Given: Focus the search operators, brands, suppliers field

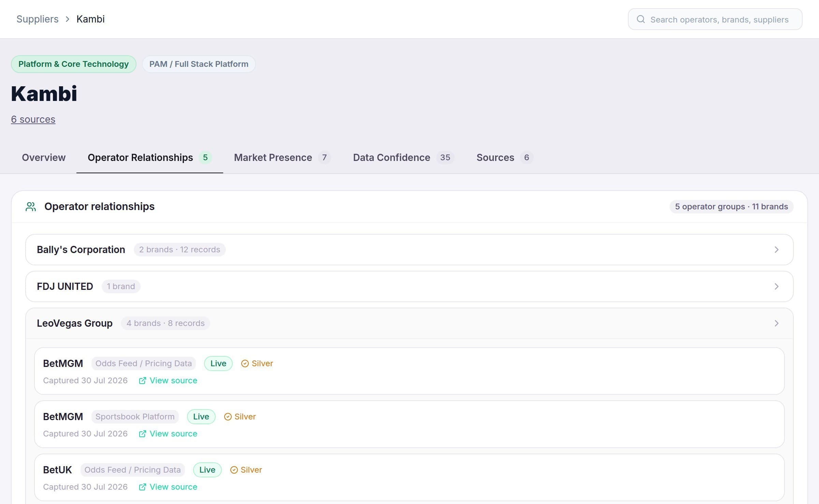Looking at the screenshot, I should (x=715, y=19).
